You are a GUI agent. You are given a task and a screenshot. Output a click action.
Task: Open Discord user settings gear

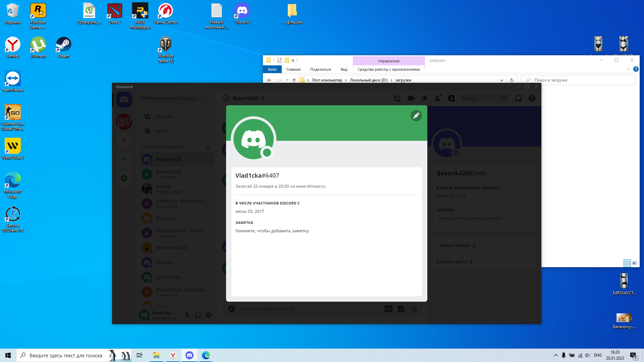point(209,315)
